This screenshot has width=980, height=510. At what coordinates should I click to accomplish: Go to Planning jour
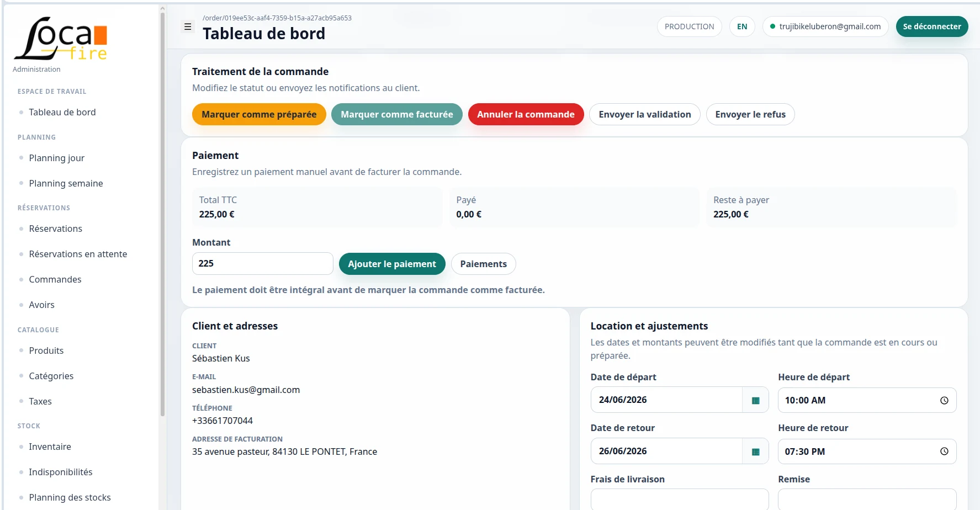57,158
